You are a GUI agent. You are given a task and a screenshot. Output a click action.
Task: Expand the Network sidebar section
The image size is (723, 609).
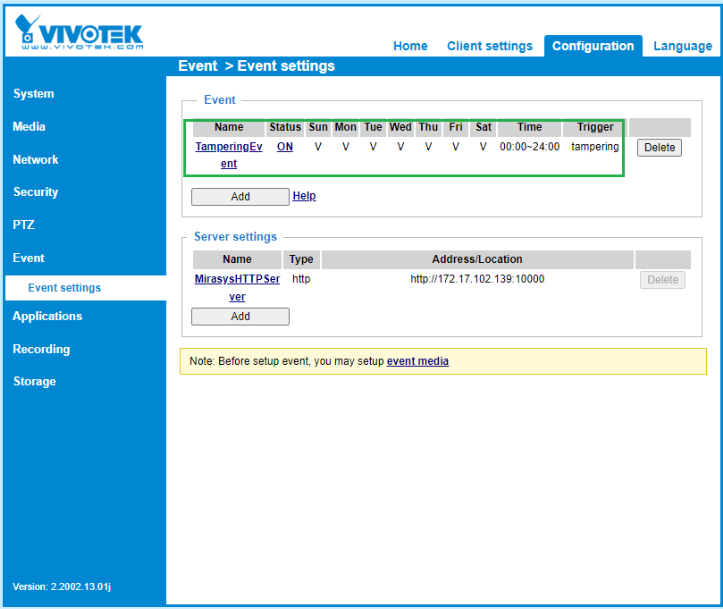pyautogui.click(x=36, y=160)
